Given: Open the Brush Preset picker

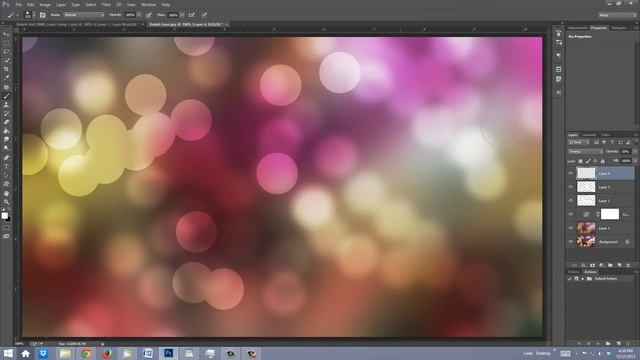Looking at the screenshot, I should click(x=28, y=15).
